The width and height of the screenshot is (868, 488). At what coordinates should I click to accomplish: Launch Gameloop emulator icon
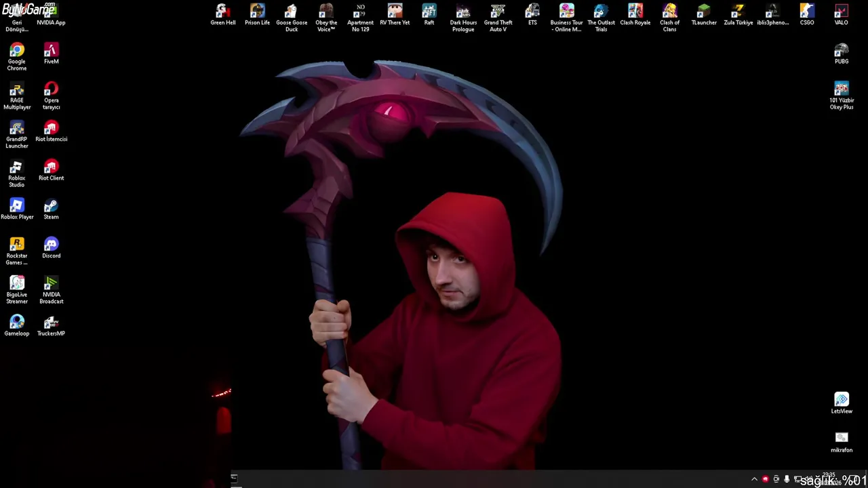(17, 326)
